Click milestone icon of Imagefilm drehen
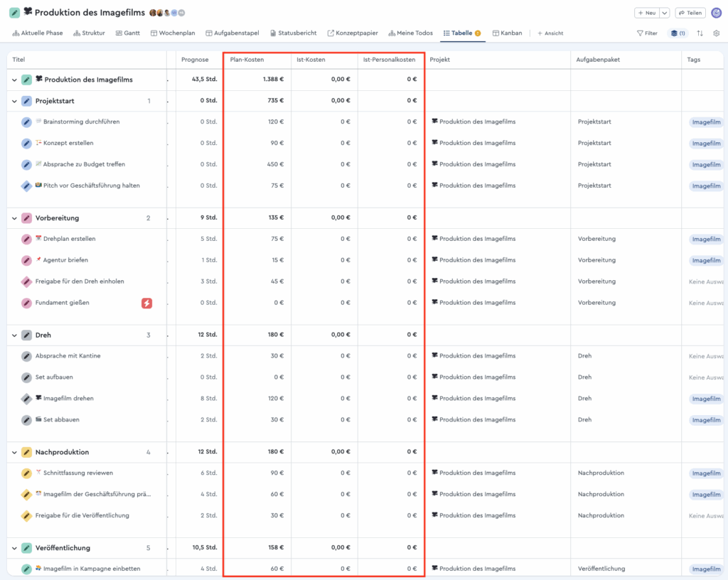Screen dimensions: 728x580 pyautogui.click(x=26, y=399)
